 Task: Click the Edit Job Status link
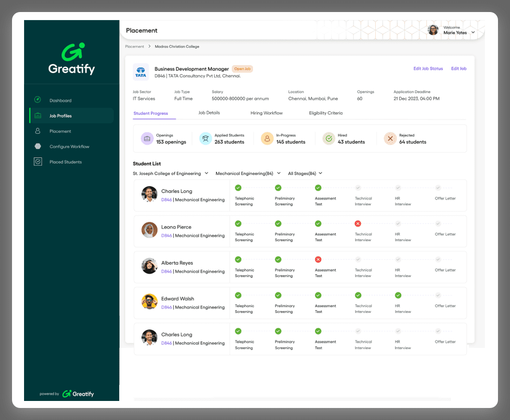428,69
